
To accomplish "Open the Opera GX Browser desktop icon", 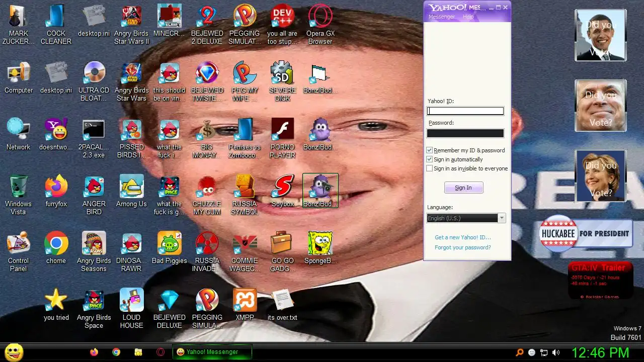I will click(x=320, y=24).
